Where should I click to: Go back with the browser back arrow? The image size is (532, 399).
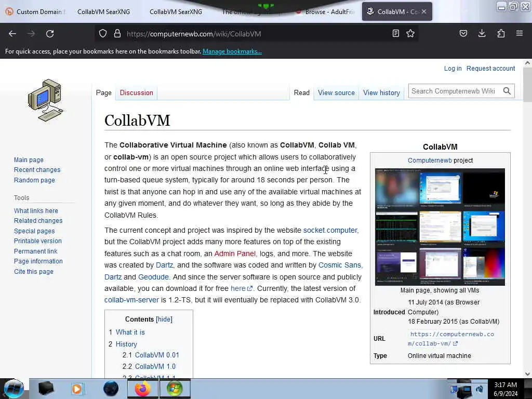[x=12, y=34]
